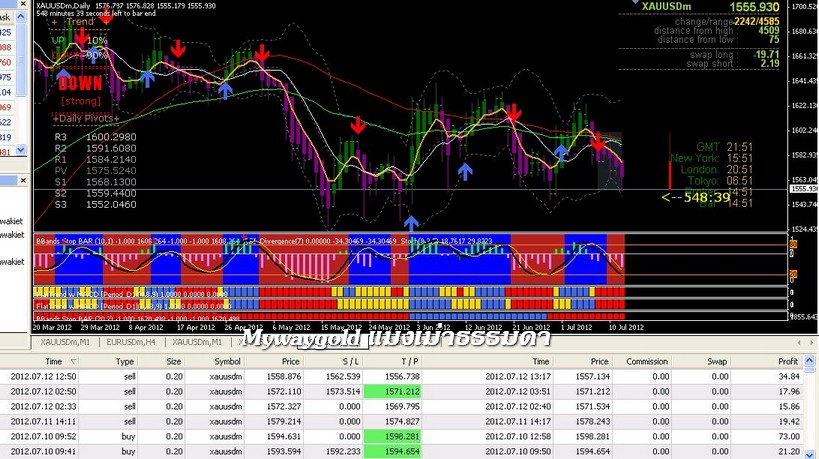The image size is (819, 459).
Task: Click the blue buy arrow above 12 Jun 2012
Action: coord(465,171)
